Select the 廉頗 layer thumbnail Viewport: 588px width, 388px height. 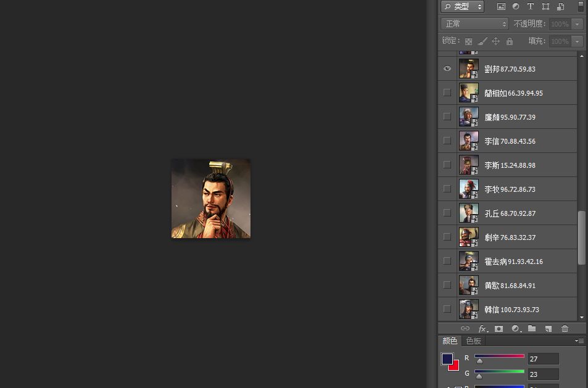[469, 117]
